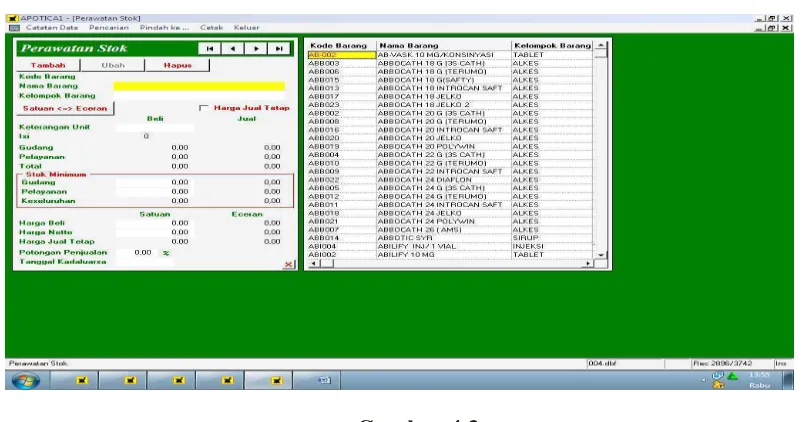Select ABB005 code cell
Viewport: 804px width, 422px height.
coord(341,188)
